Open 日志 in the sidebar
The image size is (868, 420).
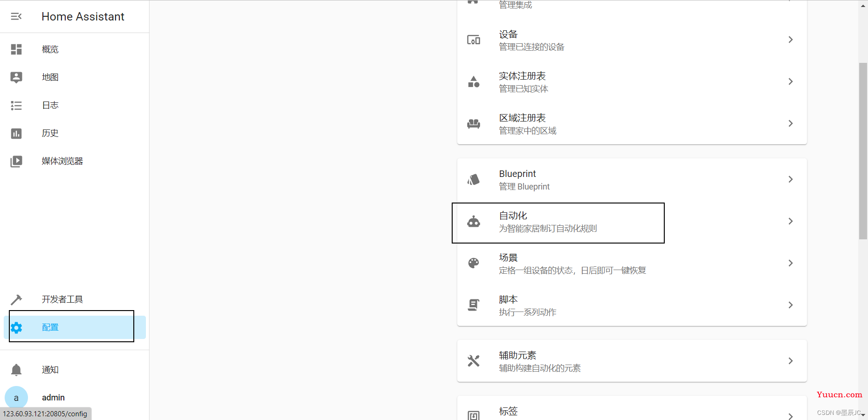click(75, 105)
